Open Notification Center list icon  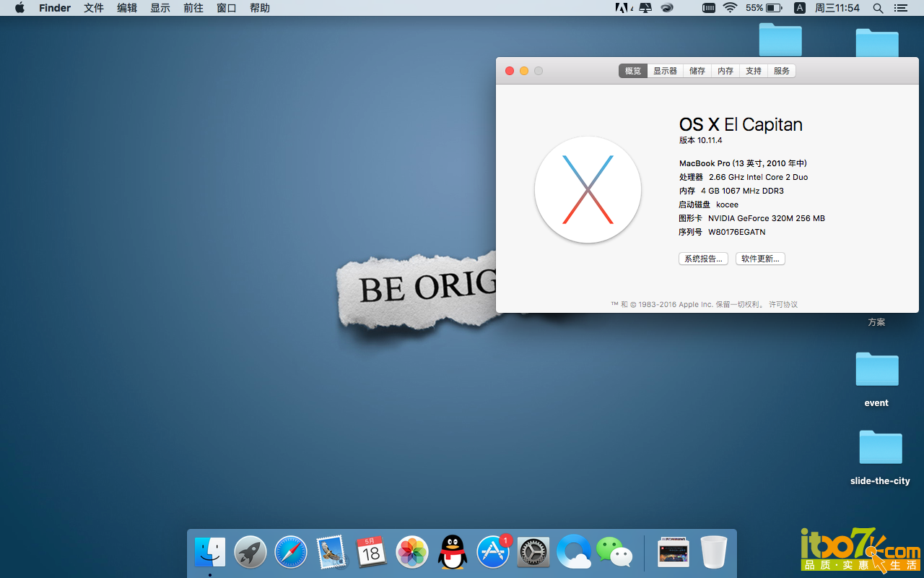tap(901, 8)
